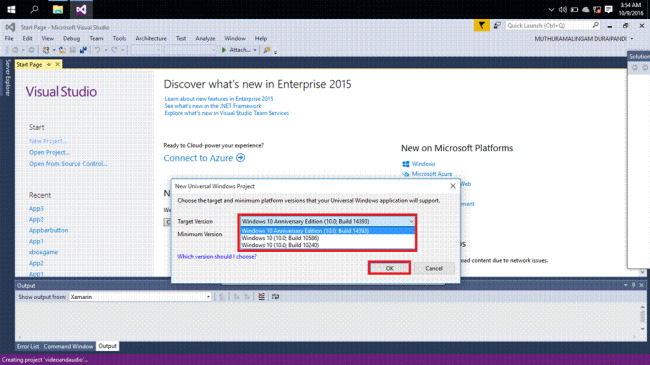
Task: Click the Windows logo icon under Microsoft Platforms
Action: [x=405, y=164]
